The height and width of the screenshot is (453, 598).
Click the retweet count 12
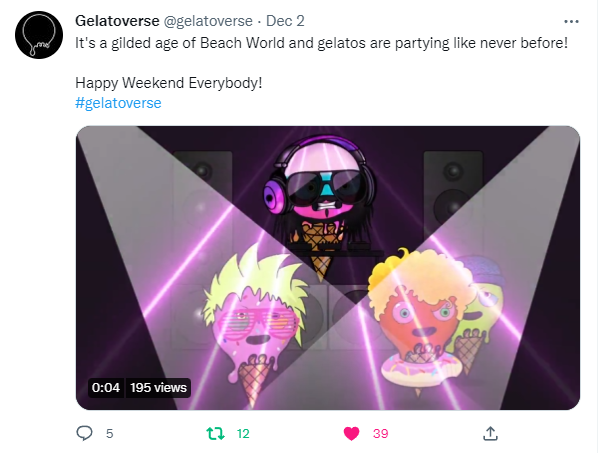click(x=243, y=434)
